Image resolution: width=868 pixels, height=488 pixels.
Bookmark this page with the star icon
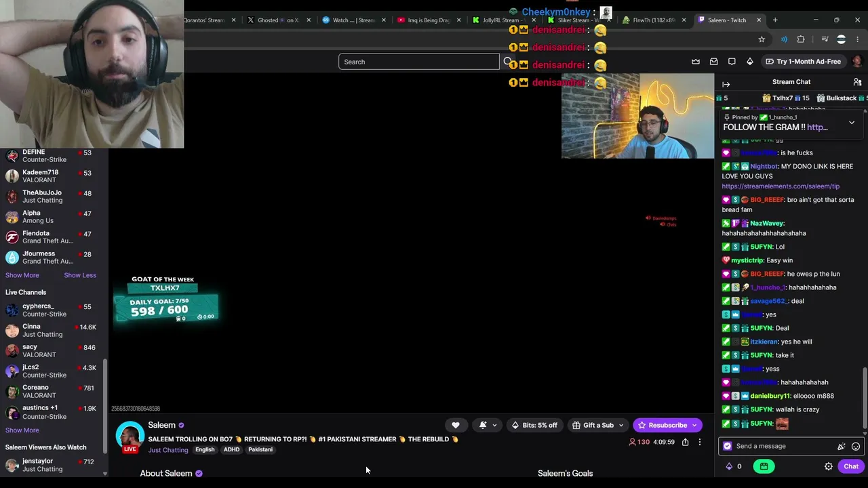(762, 39)
